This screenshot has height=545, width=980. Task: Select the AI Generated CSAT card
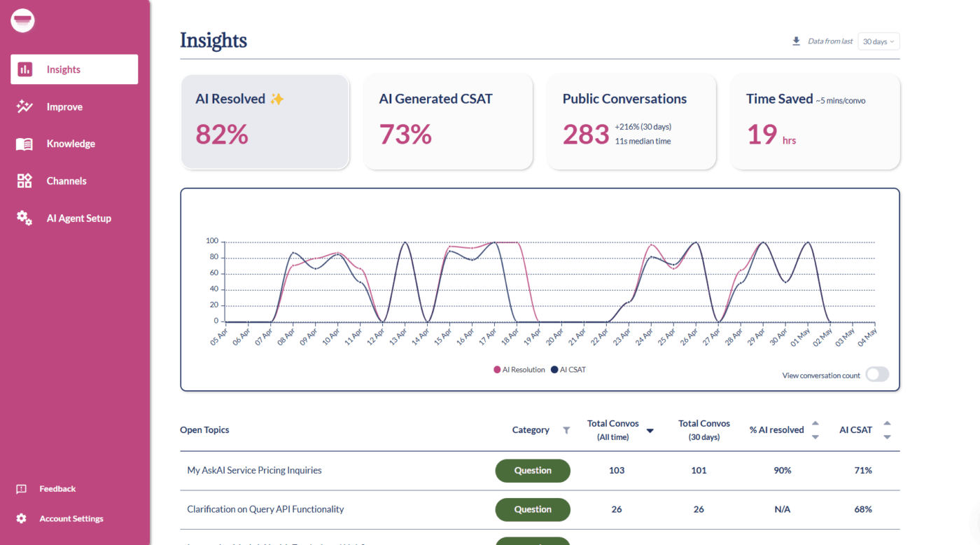(447, 122)
